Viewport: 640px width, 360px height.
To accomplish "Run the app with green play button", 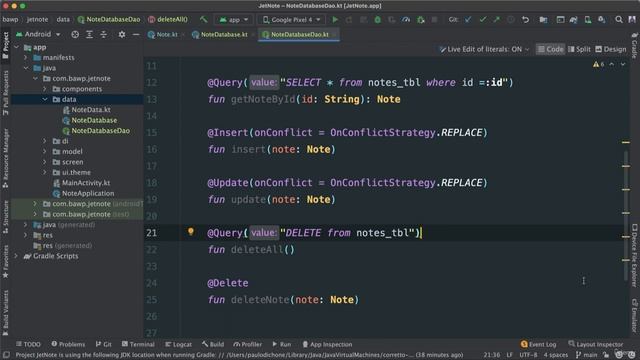I will click(x=335, y=19).
